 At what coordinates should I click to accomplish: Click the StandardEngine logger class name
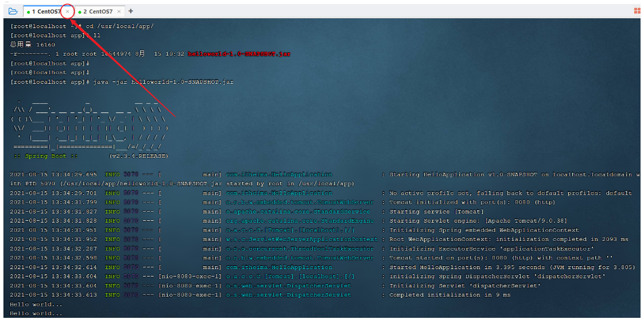point(300,221)
